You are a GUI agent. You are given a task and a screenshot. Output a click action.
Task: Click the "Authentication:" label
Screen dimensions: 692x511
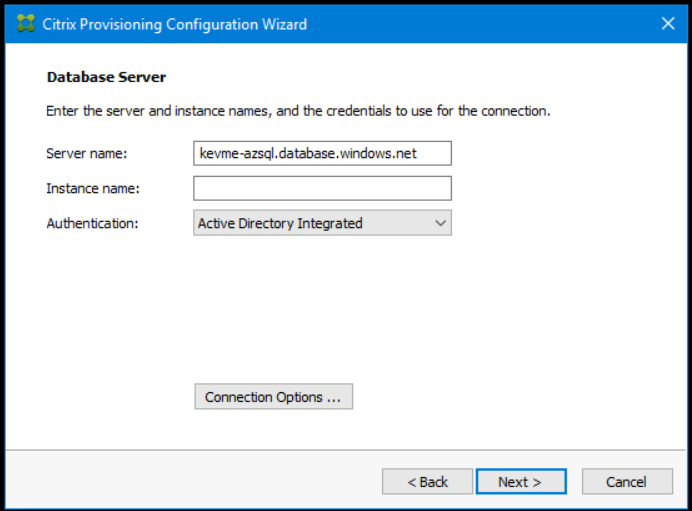click(x=92, y=223)
